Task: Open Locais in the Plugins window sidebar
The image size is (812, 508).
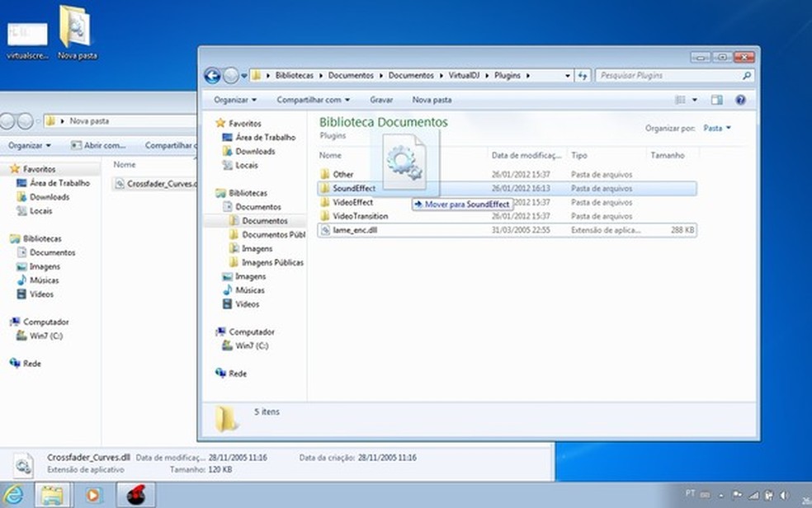Action: (x=247, y=165)
